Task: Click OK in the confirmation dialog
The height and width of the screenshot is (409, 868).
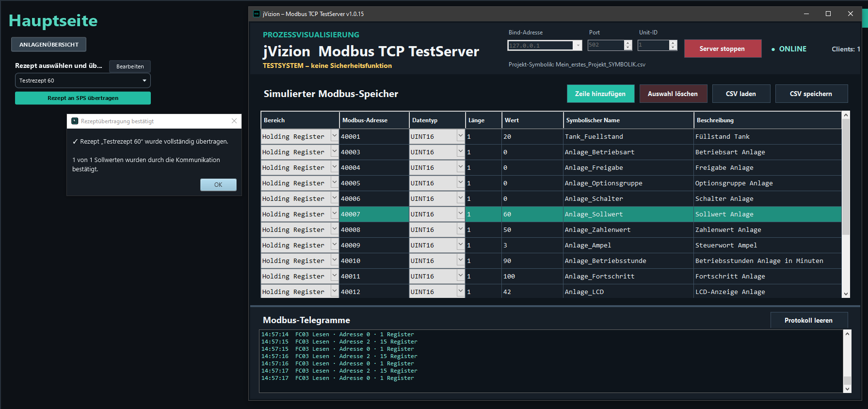Action: (x=218, y=185)
